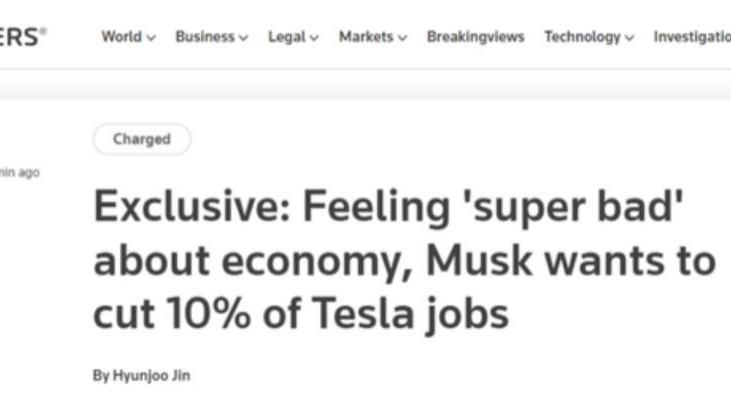This screenshot has width=731, height=412.
Task: Expand the World menu chevron
Action: click(152, 38)
